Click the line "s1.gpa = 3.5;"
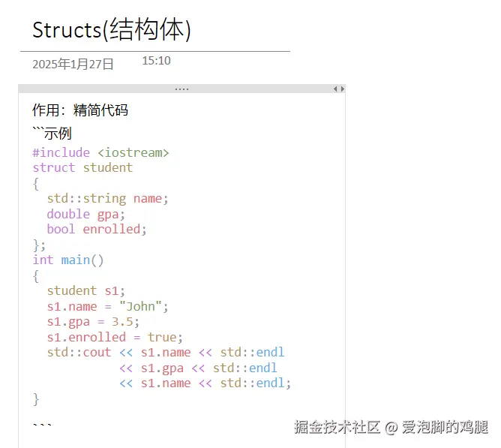The image size is (501, 448). pyautogui.click(x=93, y=323)
